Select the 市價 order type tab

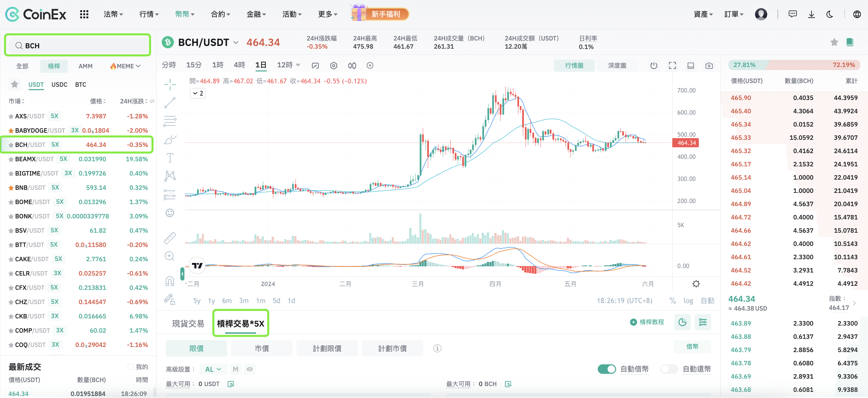261,348
